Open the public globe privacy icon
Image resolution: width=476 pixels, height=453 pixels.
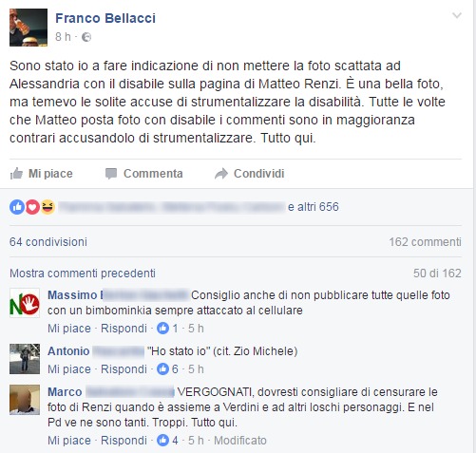(86, 37)
